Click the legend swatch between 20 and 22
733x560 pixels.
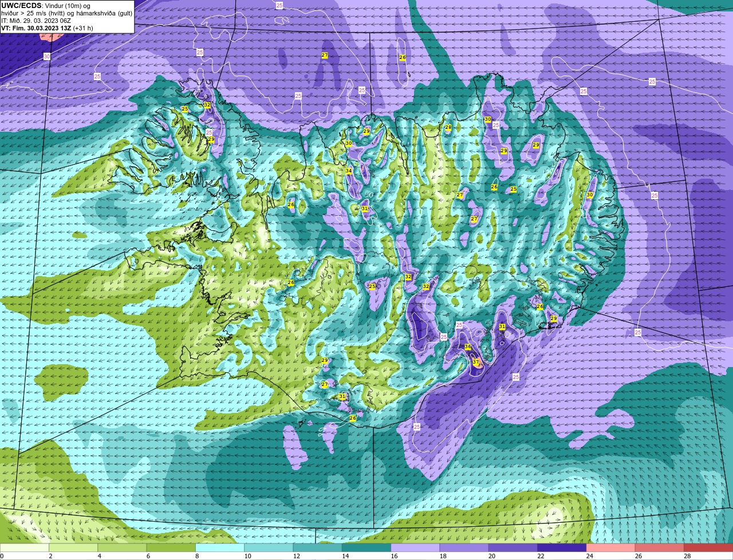coord(514,547)
